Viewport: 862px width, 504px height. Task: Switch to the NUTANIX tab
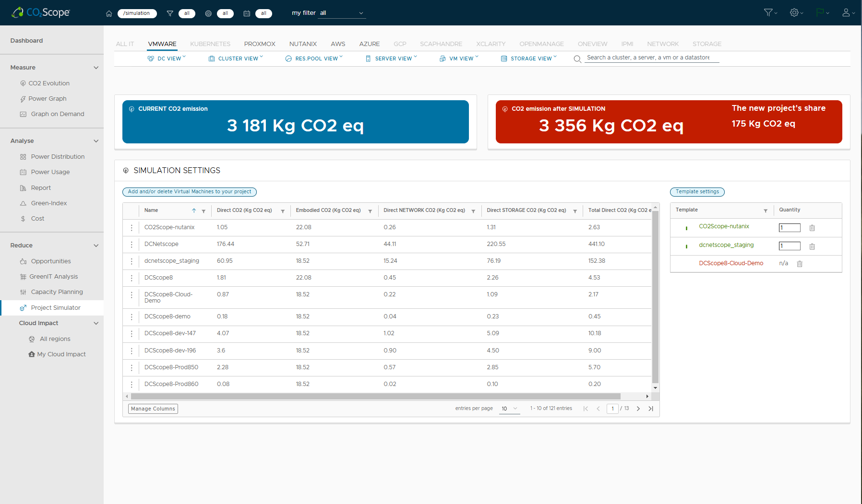(303, 44)
